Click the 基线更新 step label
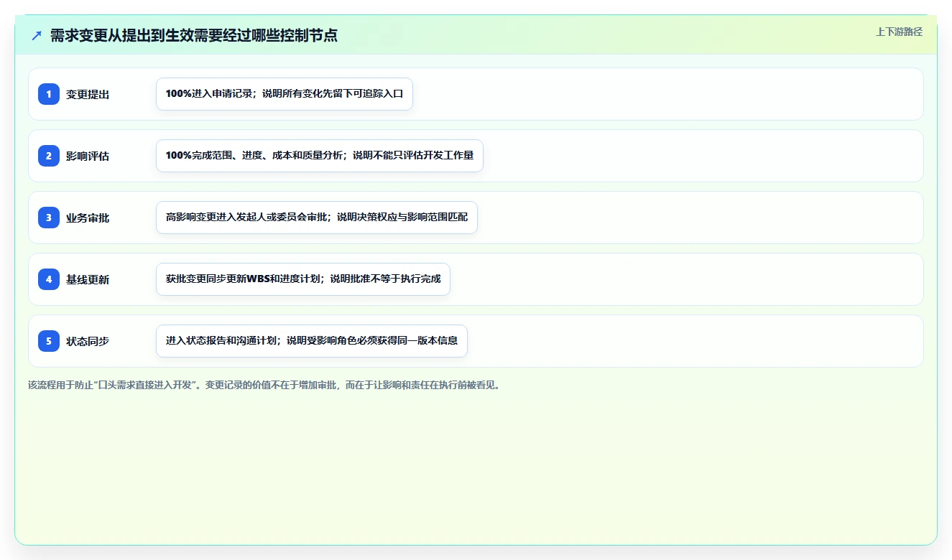 click(x=88, y=279)
